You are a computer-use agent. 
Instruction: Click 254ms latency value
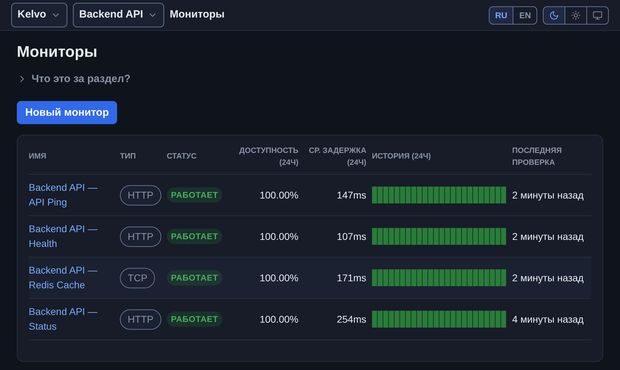[351, 319]
